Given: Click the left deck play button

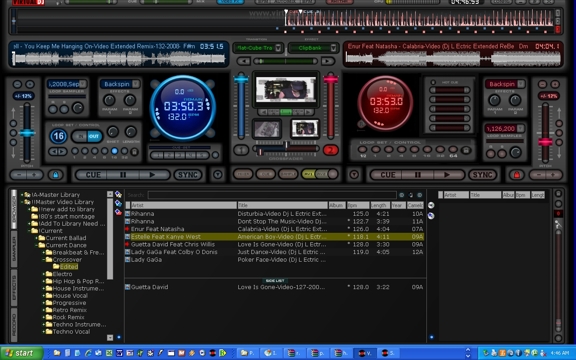Looking at the screenshot, I should click(x=153, y=175).
